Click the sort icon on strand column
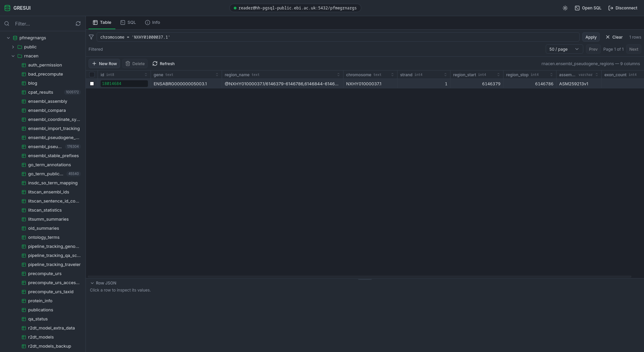 click(445, 75)
